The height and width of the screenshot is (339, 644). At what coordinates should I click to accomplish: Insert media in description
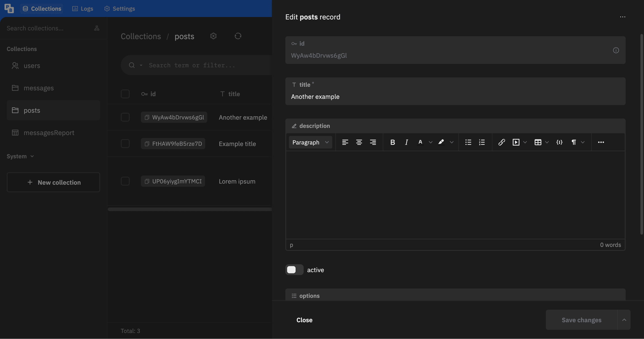click(x=516, y=142)
